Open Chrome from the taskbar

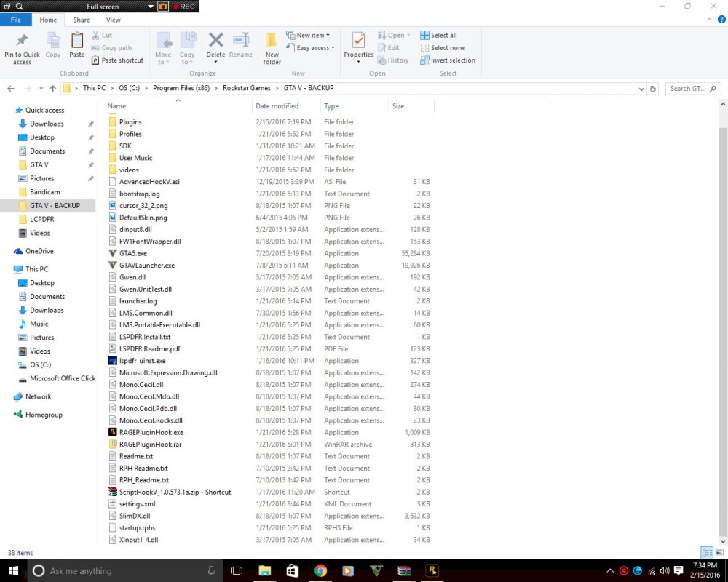pos(320,571)
